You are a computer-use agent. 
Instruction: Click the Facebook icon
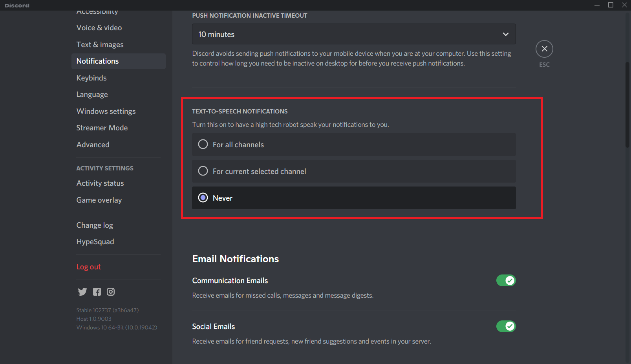97,292
